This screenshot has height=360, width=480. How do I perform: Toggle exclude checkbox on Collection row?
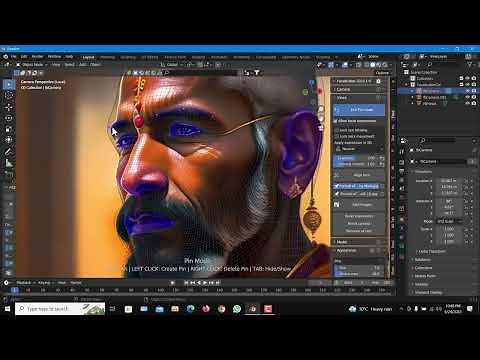tap(461, 78)
